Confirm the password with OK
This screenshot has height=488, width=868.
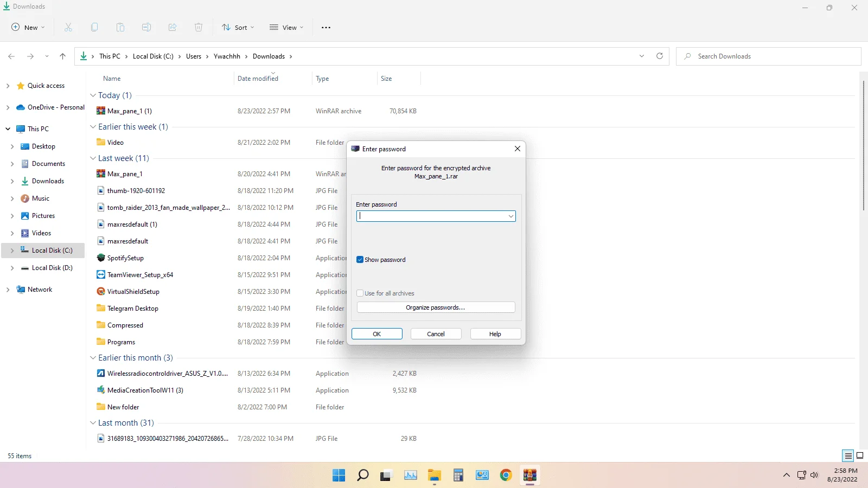(377, 334)
